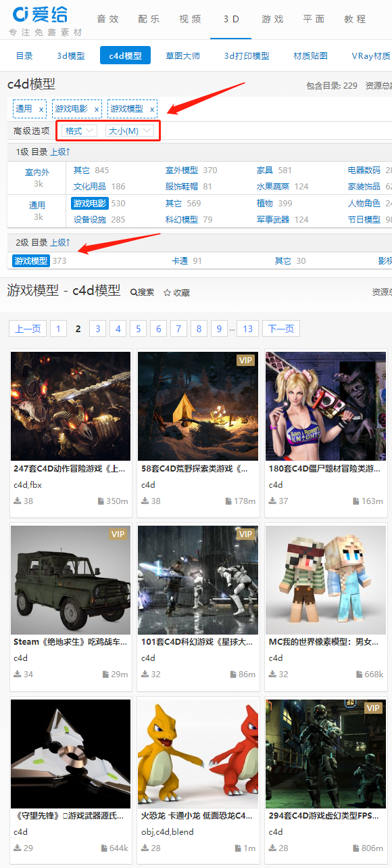Open the 设备设施 285 category
This screenshot has width=392, height=868.
click(x=99, y=219)
